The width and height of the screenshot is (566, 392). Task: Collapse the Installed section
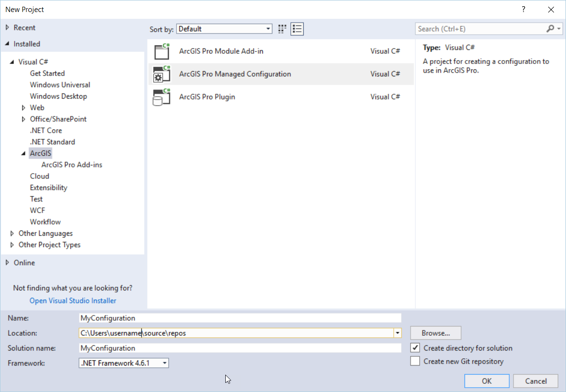pos(7,44)
